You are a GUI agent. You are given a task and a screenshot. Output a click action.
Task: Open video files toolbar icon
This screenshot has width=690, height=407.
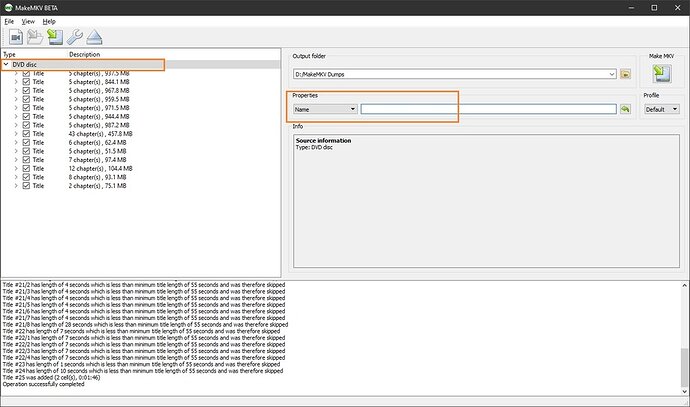pos(16,37)
